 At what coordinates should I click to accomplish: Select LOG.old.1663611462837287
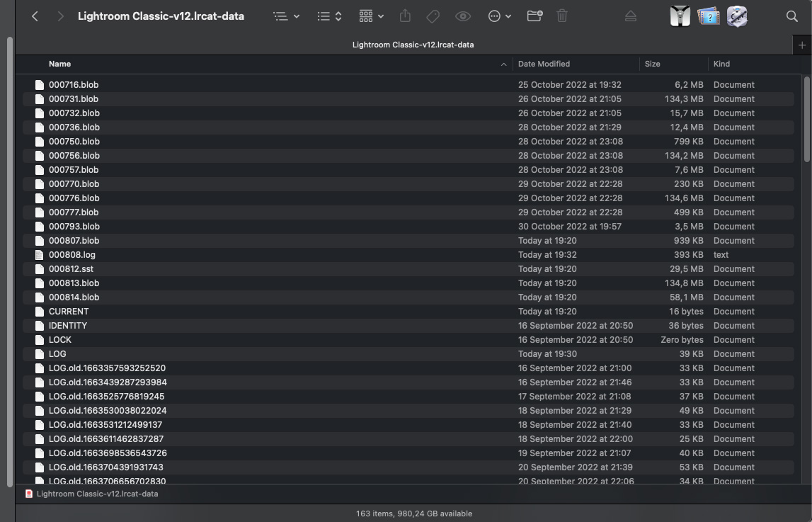coord(408,438)
